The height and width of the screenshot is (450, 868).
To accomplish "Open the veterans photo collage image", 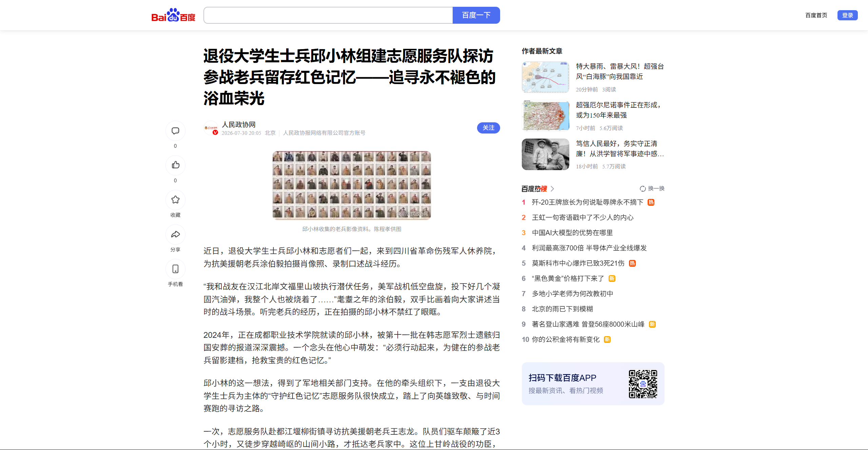I will 352,185.
